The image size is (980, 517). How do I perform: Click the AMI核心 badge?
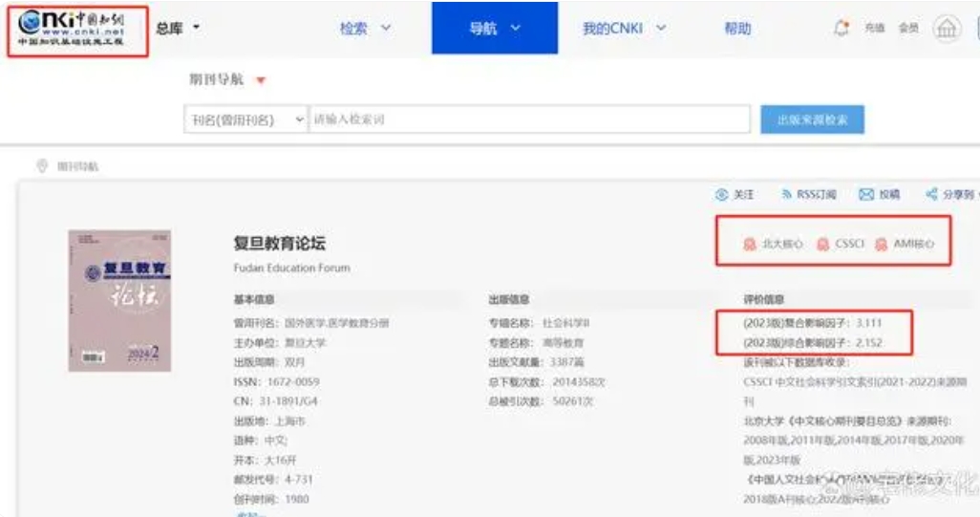point(905,244)
